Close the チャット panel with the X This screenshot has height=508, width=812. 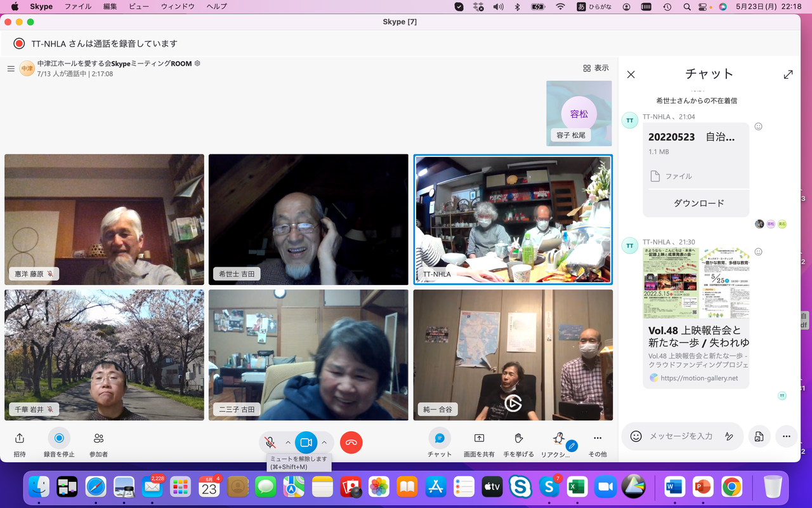[631, 74]
